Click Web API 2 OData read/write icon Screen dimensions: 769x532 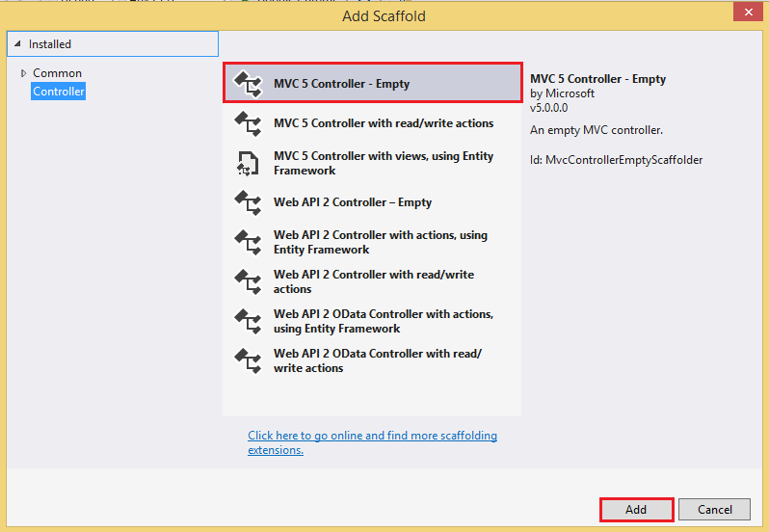point(249,360)
